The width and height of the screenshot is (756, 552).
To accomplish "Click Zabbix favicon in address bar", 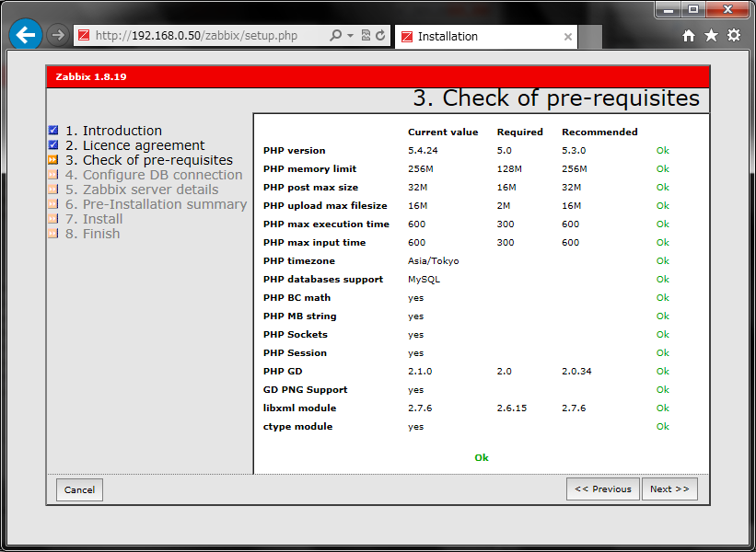I will click(84, 35).
